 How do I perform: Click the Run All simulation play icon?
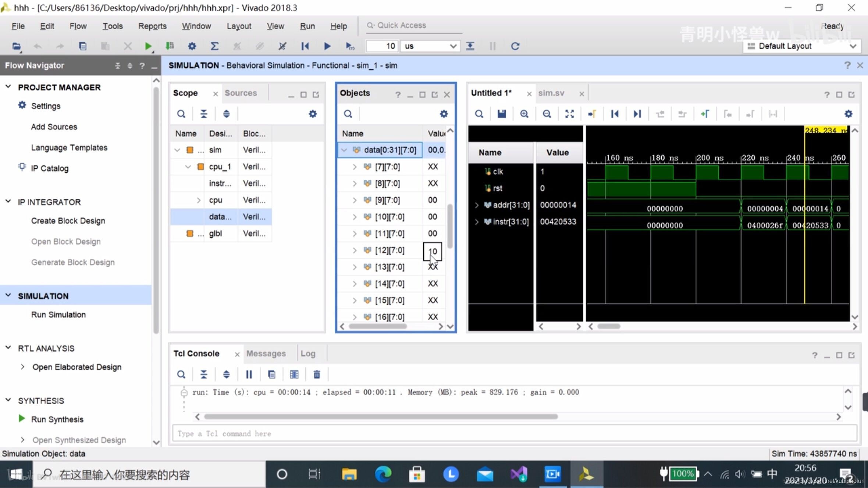pyautogui.click(x=327, y=46)
